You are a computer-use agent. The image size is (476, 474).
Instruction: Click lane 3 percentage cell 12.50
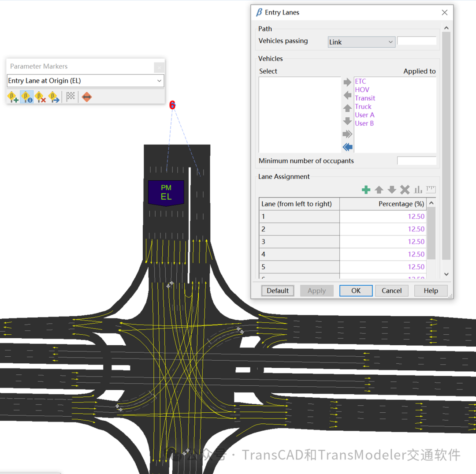(x=383, y=242)
